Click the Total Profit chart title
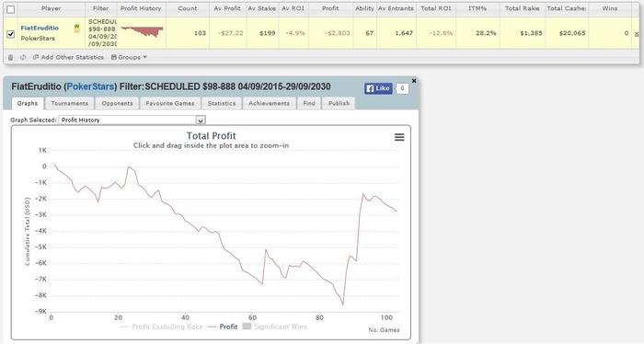 [211, 136]
